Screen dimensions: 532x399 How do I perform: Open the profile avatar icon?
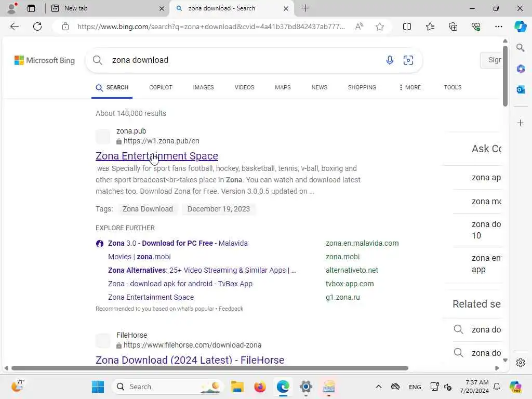[x=12, y=8]
